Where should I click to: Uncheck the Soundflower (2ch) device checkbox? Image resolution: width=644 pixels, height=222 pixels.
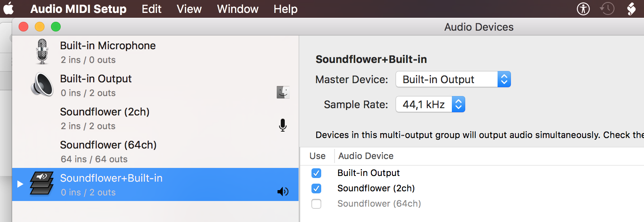316,188
